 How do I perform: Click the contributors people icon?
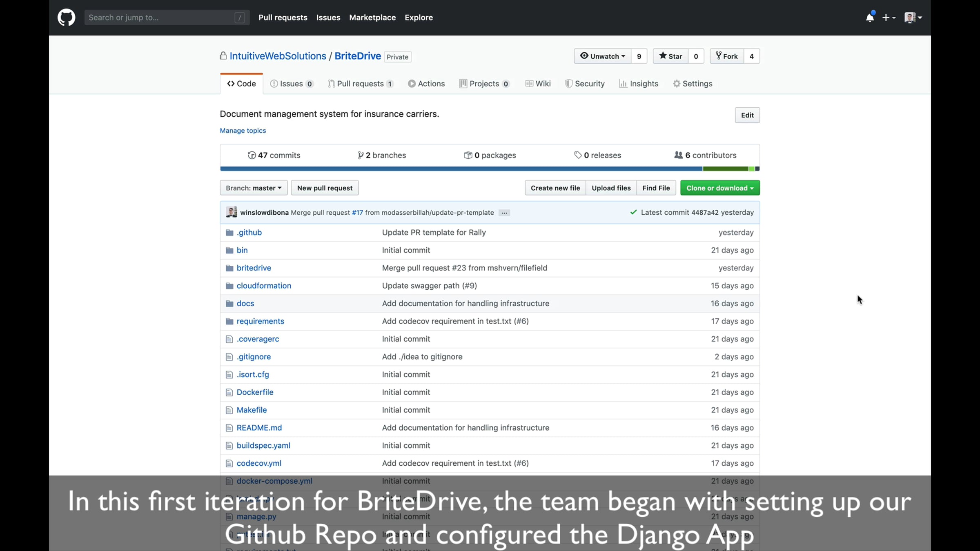point(678,155)
